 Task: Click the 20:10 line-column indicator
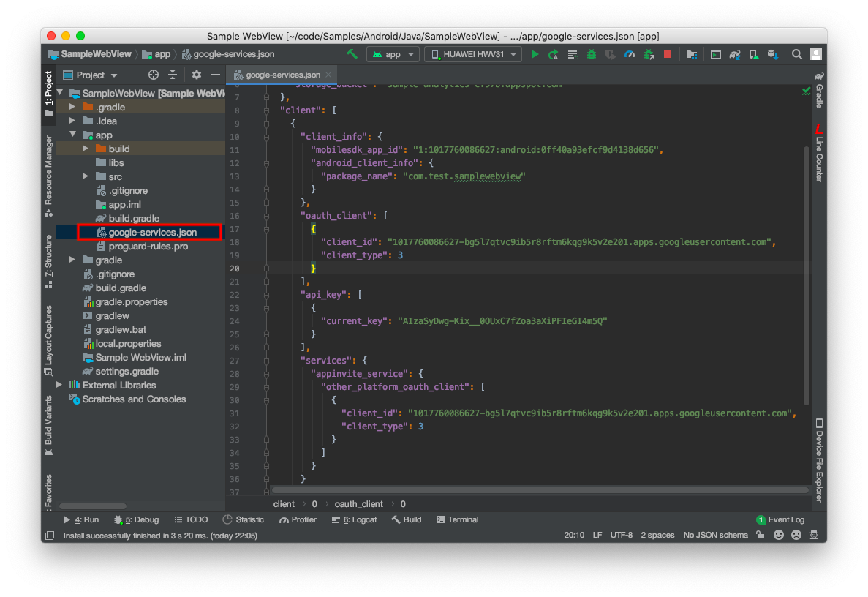point(574,535)
